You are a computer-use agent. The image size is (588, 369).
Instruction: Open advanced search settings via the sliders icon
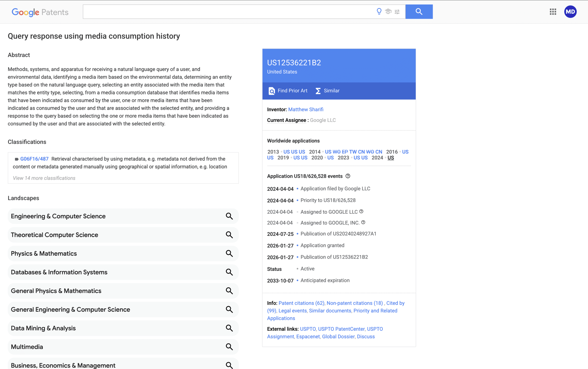pos(397,11)
